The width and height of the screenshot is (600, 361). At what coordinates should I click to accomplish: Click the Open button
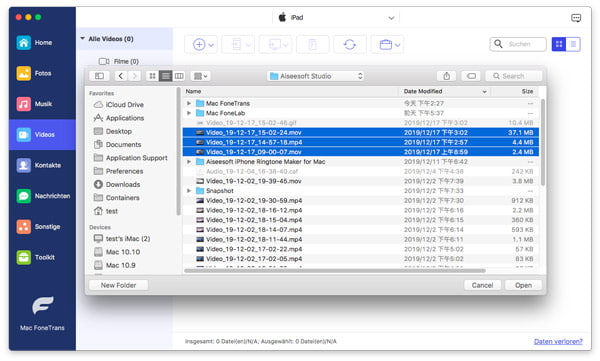pyautogui.click(x=523, y=285)
